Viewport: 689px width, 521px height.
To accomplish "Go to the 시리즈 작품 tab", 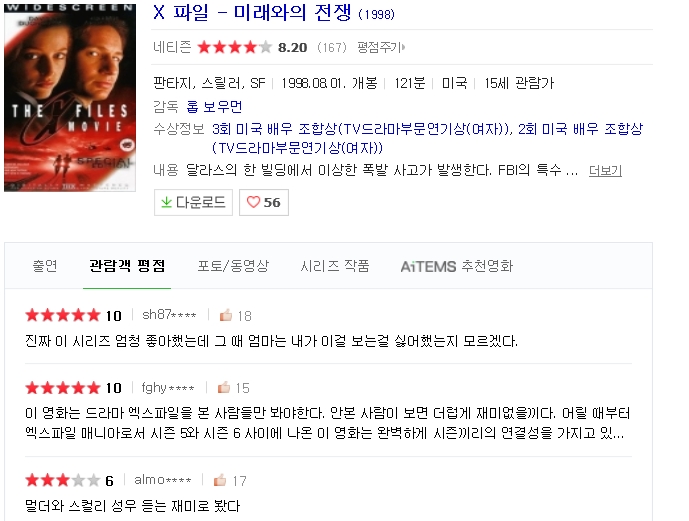I will coord(334,266).
